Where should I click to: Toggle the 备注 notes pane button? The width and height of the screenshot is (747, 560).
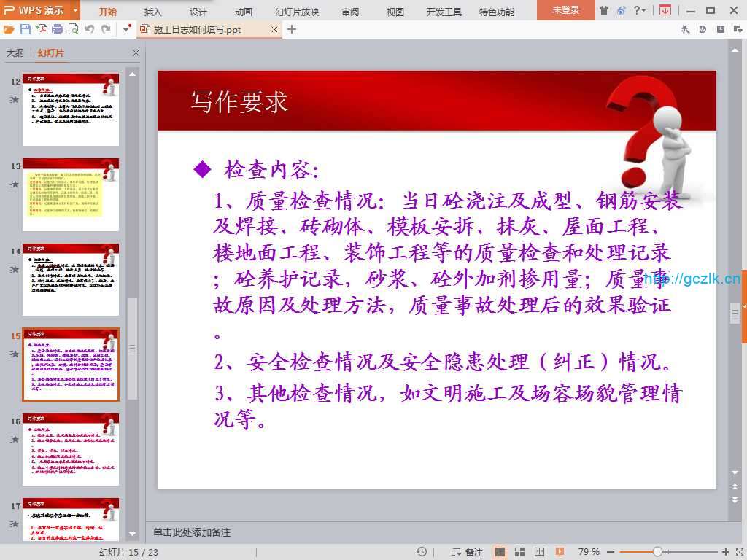coord(467,552)
